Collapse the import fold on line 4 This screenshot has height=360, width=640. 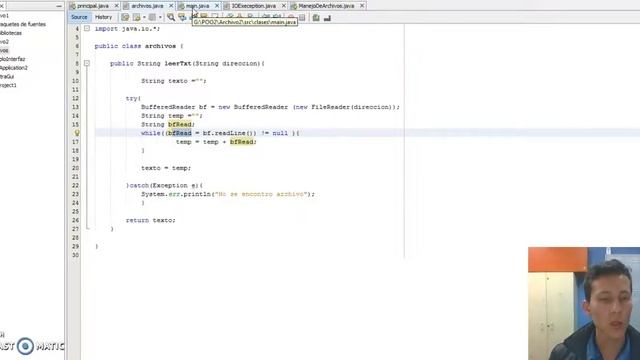click(x=87, y=29)
